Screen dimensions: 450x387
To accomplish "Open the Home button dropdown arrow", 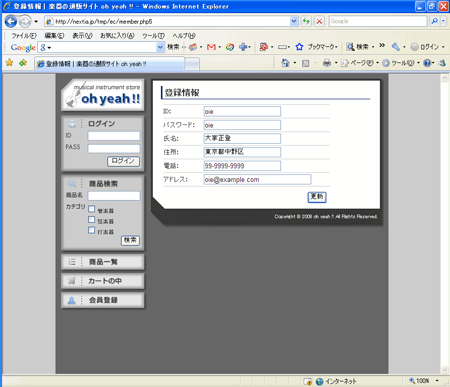I will [x=295, y=63].
